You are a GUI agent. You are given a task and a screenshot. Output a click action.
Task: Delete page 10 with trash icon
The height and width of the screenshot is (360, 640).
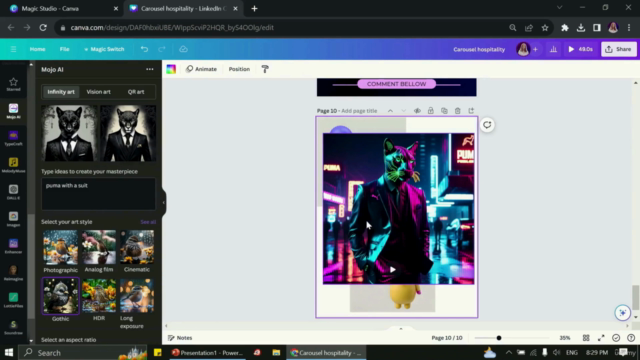point(458,111)
